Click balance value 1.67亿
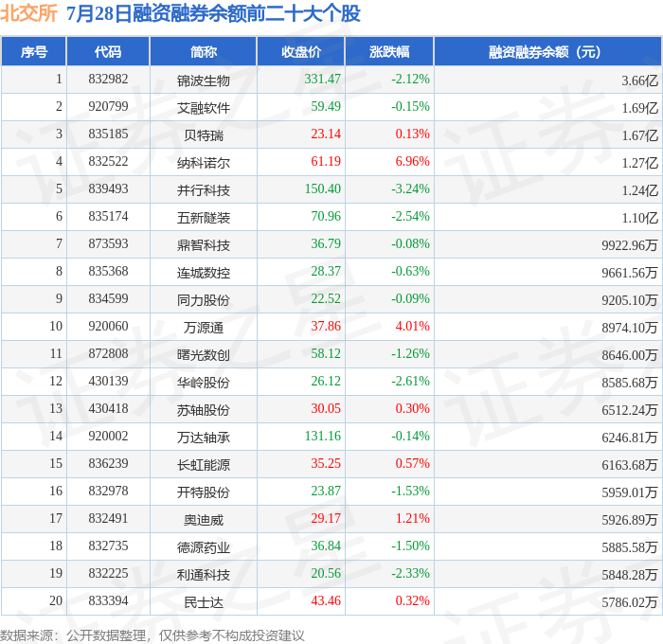This screenshot has width=663, height=644. click(x=639, y=135)
